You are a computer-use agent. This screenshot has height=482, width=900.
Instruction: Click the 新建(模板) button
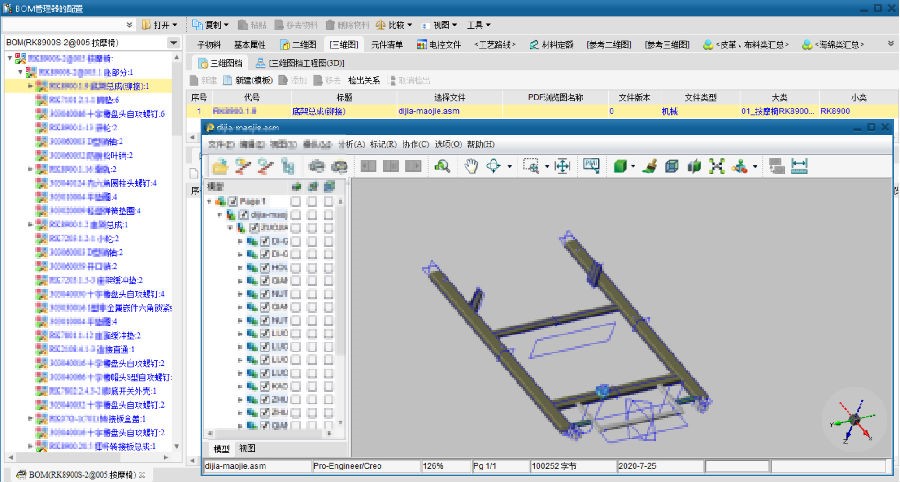point(247,79)
